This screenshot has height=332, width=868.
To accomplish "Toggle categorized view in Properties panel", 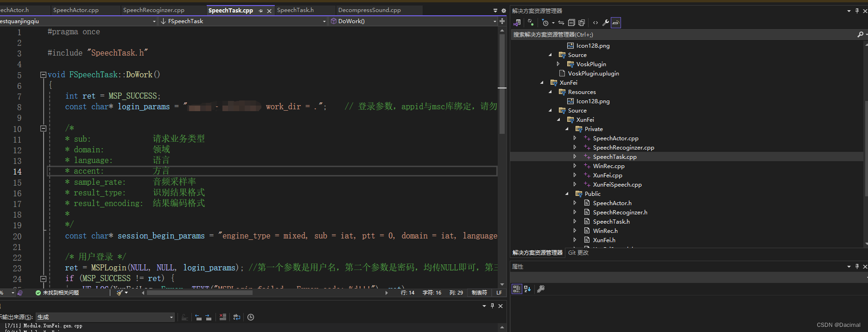I will pos(517,289).
